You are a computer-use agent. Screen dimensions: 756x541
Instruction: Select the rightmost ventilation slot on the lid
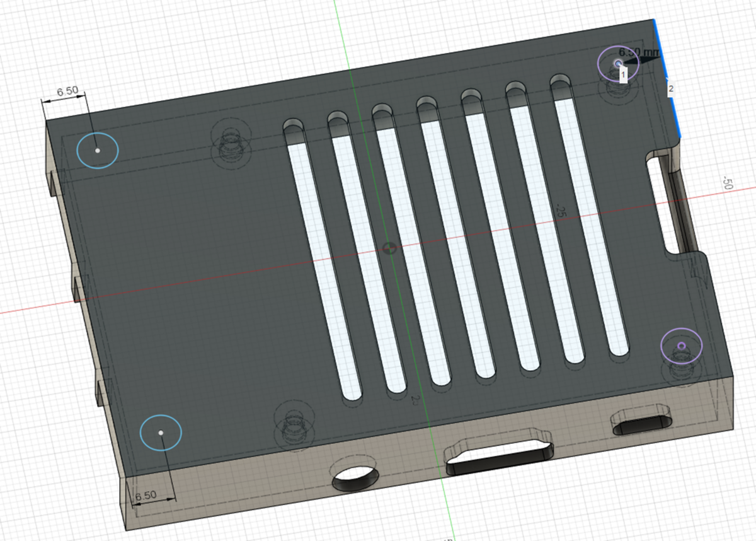tap(589, 215)
